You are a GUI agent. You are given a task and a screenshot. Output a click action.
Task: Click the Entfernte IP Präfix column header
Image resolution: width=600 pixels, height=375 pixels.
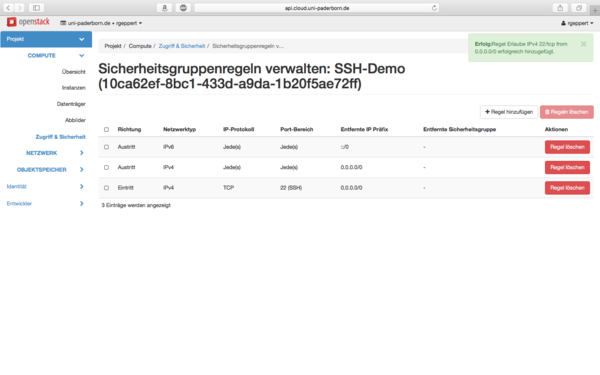click(364, 129)
